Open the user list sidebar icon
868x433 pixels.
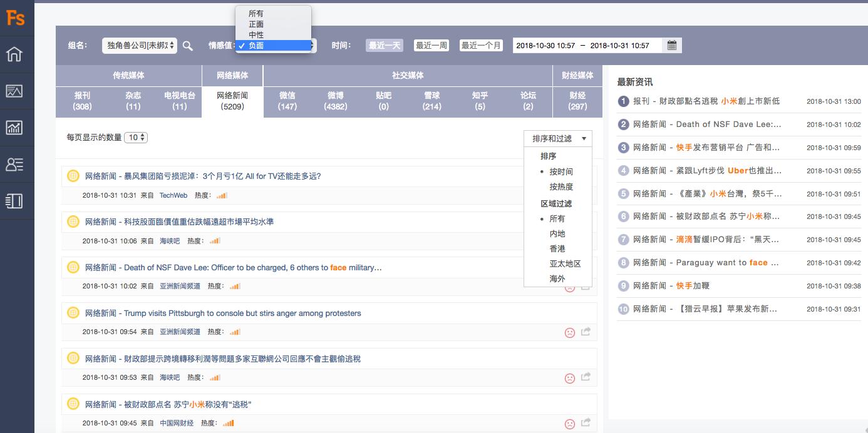pos(14,164)
